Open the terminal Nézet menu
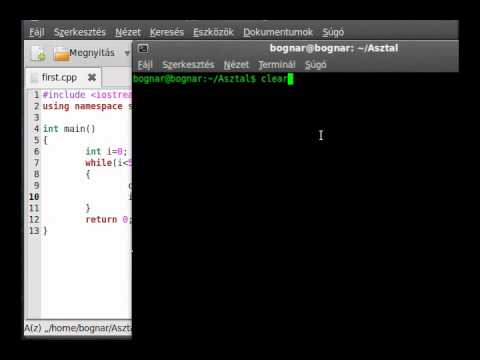This screenshot has width=480, height=360. pos(236,65)
